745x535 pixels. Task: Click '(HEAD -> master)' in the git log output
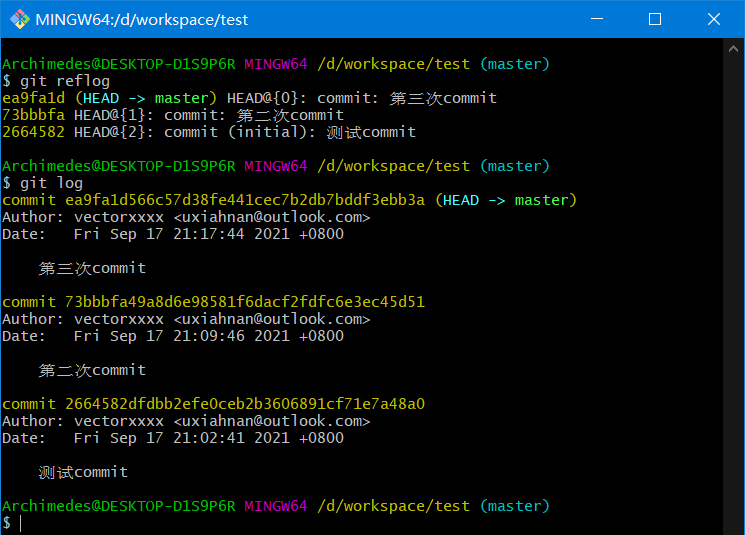tap(506, 201)
